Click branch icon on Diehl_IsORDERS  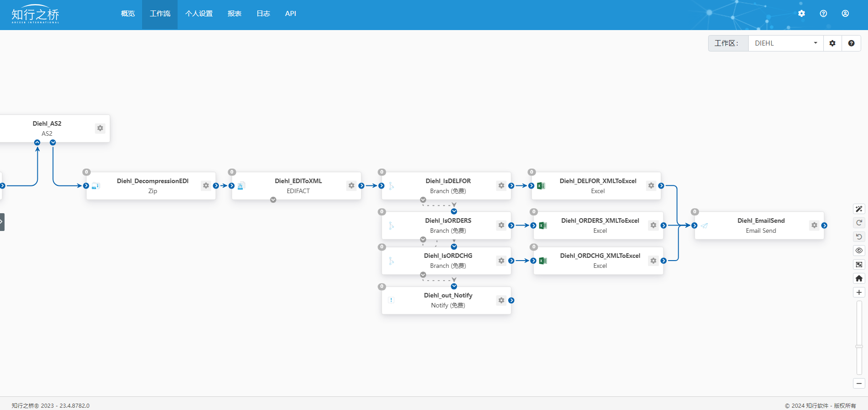click(391, 225)
